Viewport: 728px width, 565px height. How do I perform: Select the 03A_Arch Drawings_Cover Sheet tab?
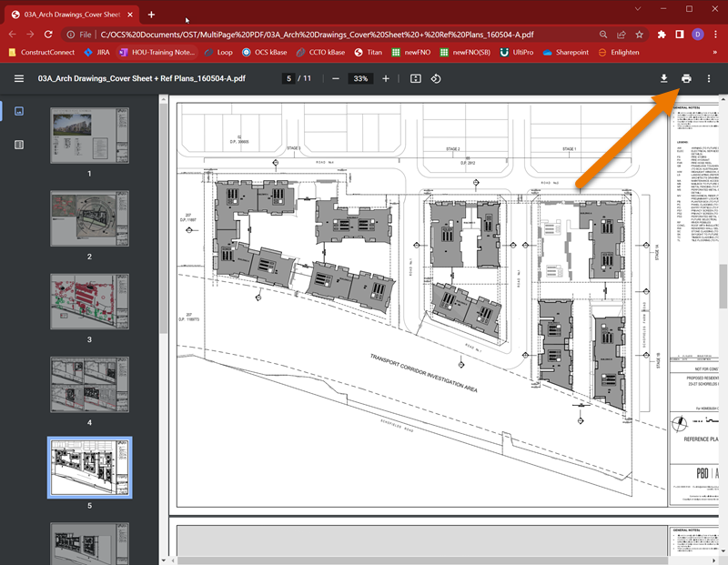[72, 15]
